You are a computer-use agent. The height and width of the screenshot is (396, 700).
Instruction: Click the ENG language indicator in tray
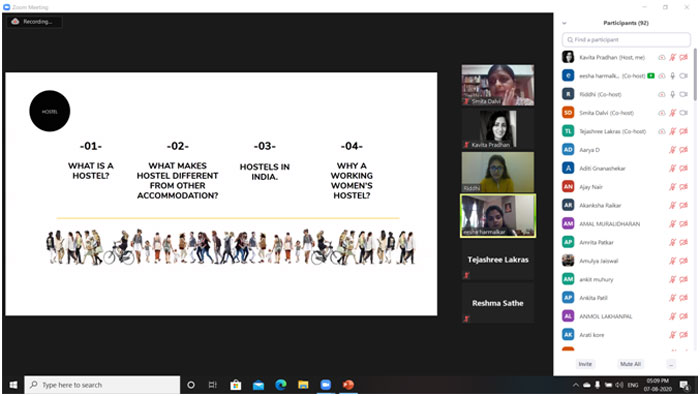coord(633,385)
